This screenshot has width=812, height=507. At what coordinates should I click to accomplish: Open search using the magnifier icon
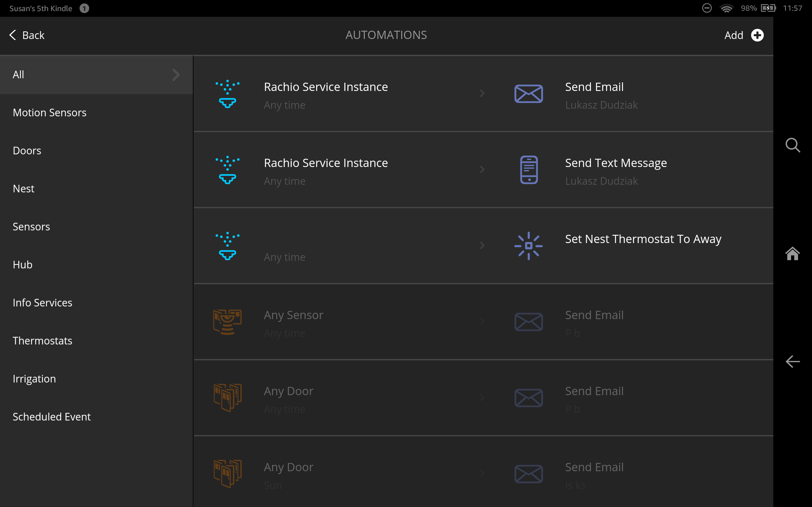pos(793,145)
